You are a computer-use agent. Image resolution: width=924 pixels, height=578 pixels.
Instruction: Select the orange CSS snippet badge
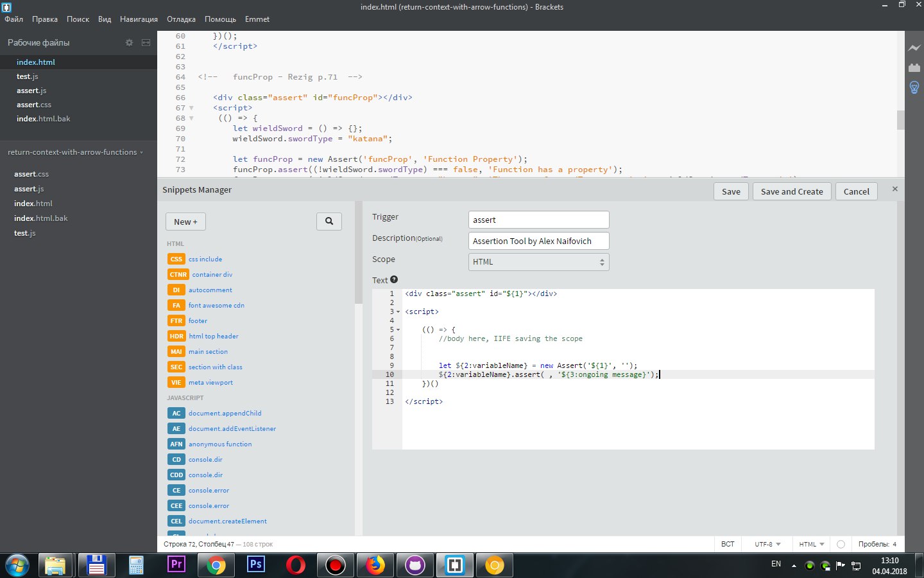pyautogui.click(x=176, y=259)
